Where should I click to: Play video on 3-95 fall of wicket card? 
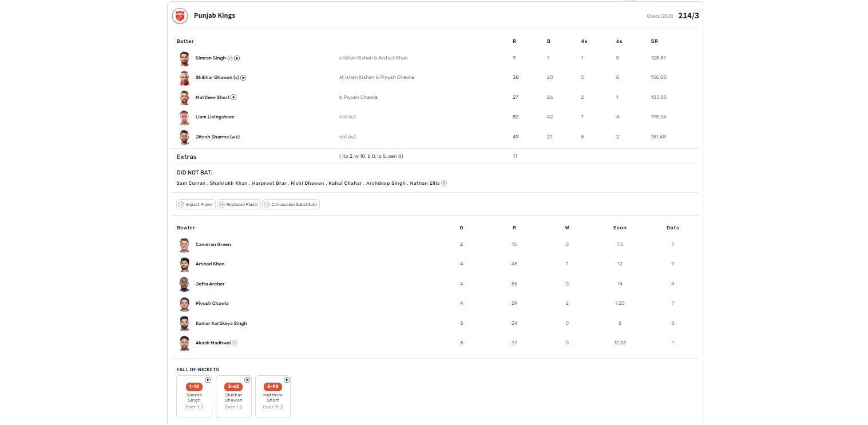[287, 380]
